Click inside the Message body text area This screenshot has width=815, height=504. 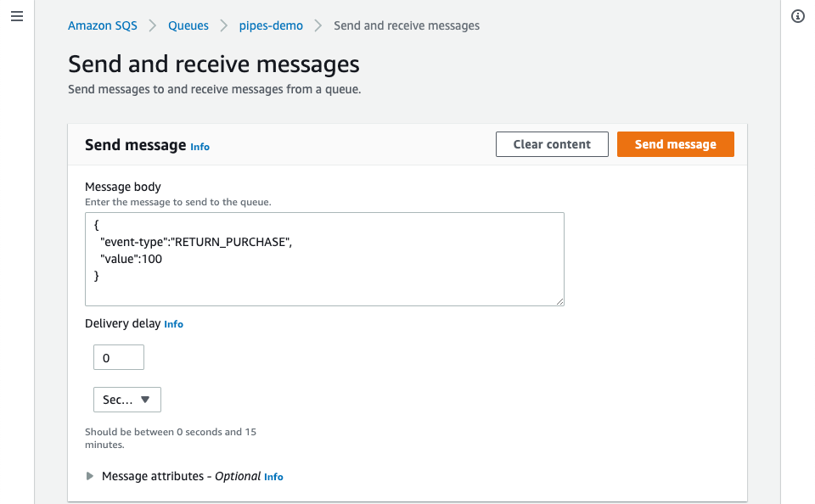(324, 259)
